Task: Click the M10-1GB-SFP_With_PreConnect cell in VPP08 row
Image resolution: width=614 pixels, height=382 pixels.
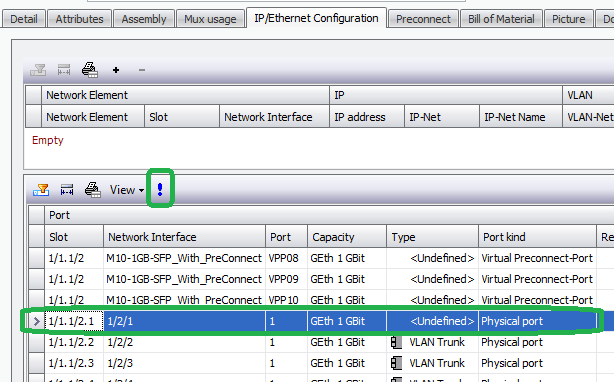Action: [184, 258]
